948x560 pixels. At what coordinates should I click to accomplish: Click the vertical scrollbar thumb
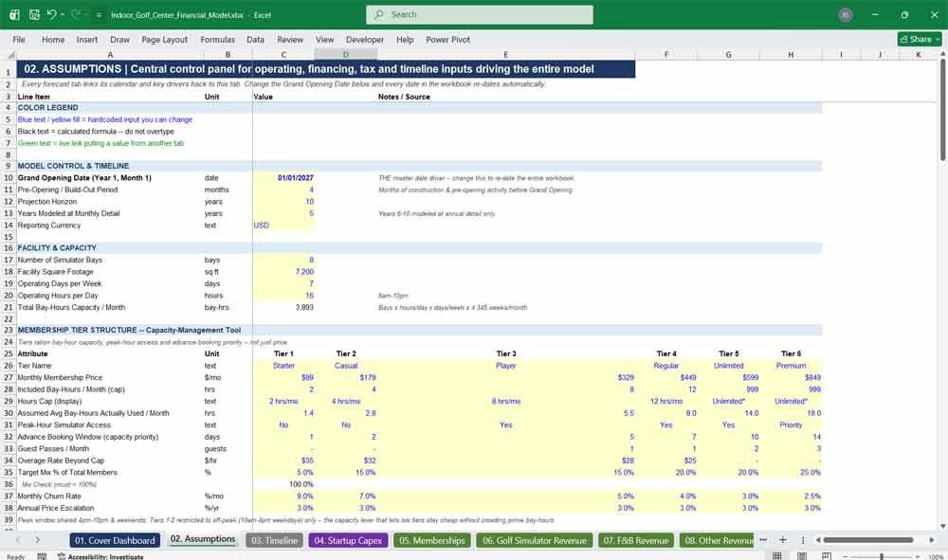942,110
